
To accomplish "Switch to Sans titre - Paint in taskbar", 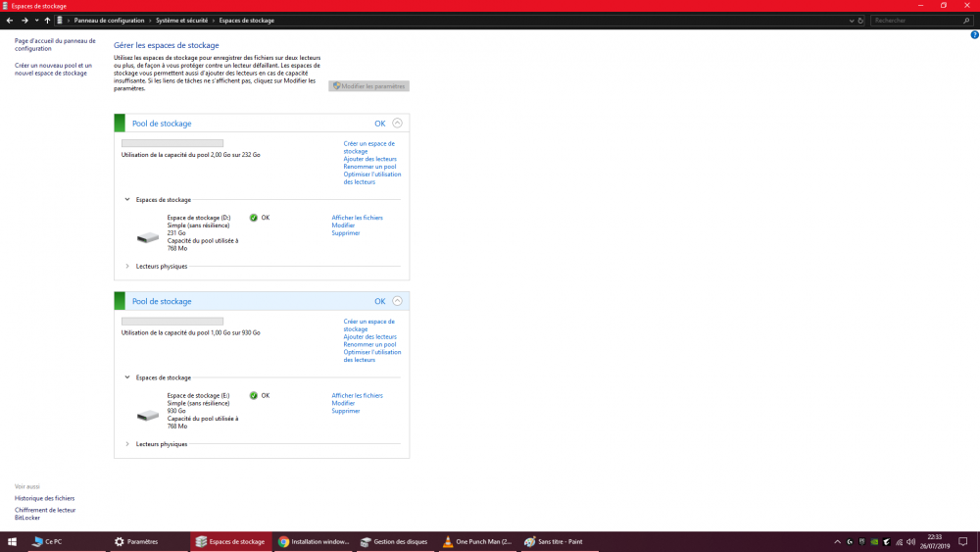I will pos(560,542).
